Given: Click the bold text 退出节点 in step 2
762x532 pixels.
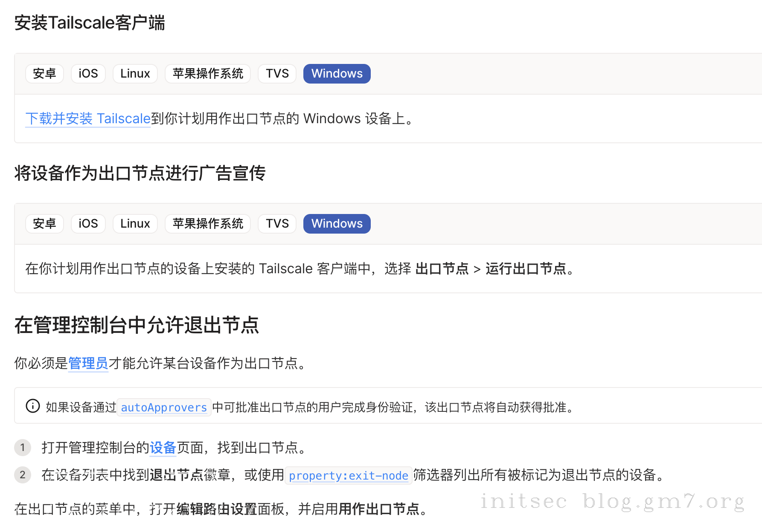Looking at the screenshot, I should (x=177, y=475).
